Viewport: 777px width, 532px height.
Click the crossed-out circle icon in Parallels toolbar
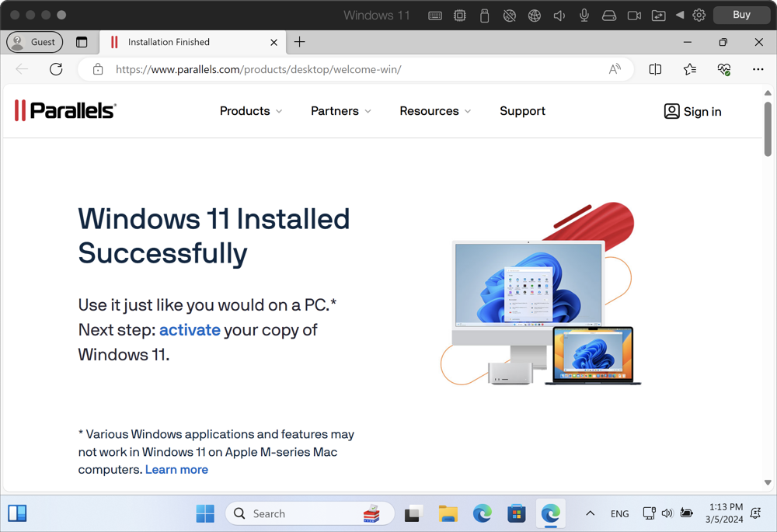click(510, 16)
